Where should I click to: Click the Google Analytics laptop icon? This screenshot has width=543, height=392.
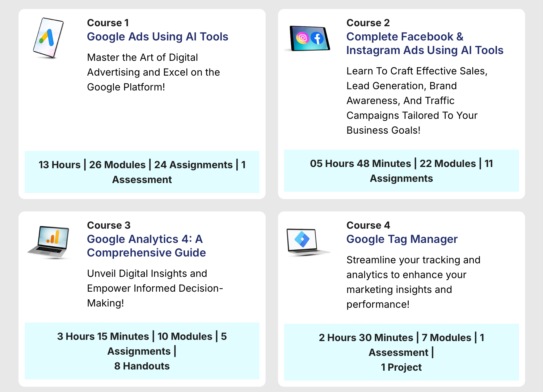(x=49, y=242)
